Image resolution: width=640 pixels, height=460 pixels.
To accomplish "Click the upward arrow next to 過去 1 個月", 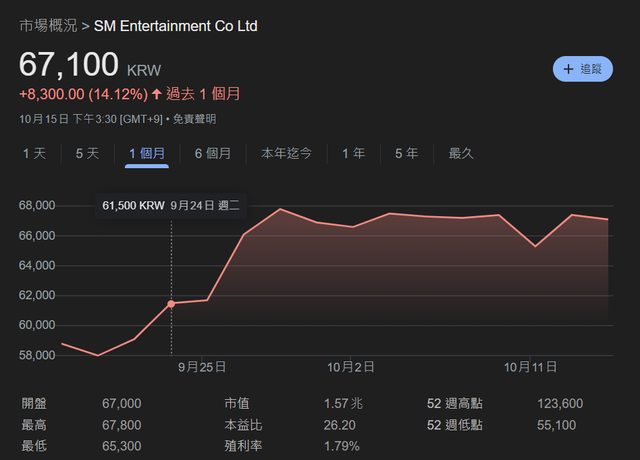I will [157, 94].
